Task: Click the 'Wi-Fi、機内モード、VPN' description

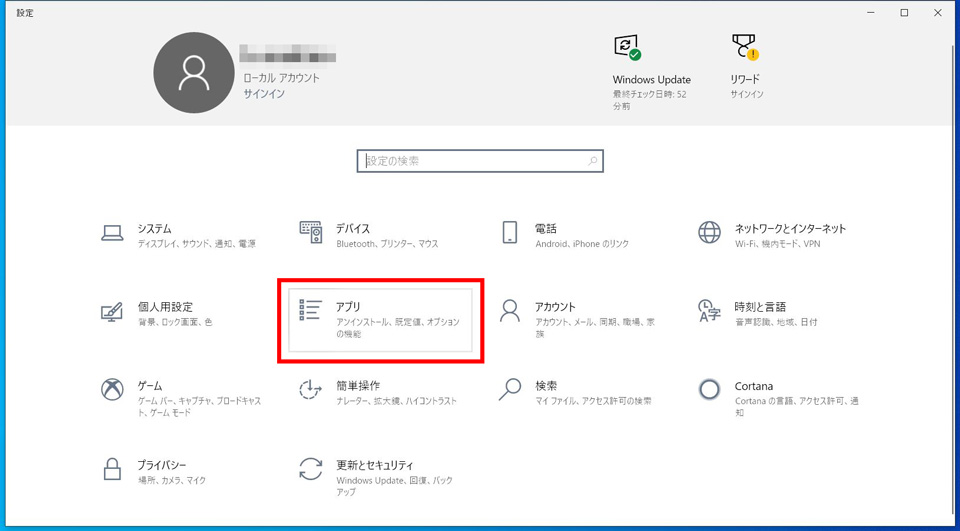Action: pos(778,244)
